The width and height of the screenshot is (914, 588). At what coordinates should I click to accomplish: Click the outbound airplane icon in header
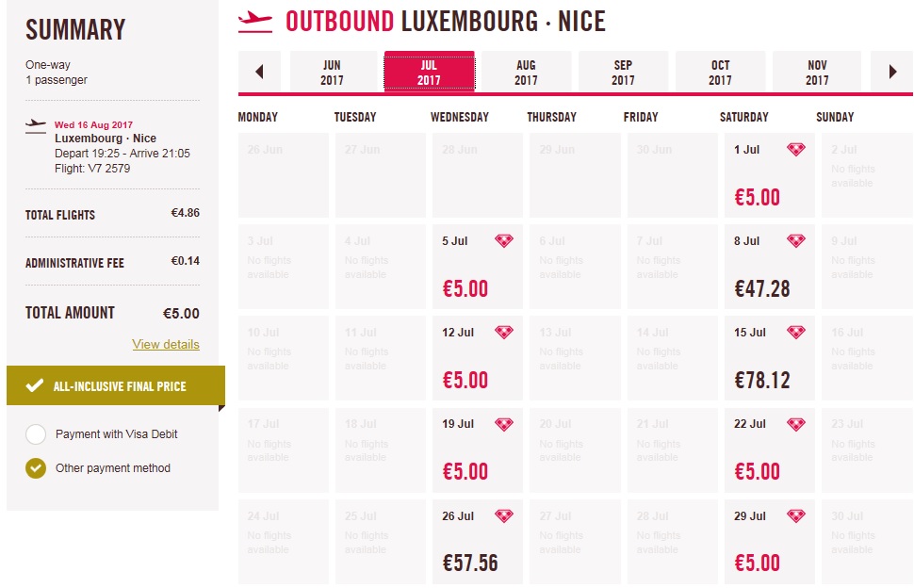coord(255,22)
